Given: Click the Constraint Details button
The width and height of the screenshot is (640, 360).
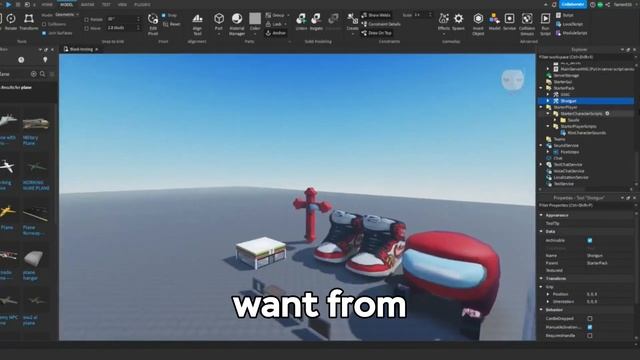Looking at the screenshot, I should 381,24.
